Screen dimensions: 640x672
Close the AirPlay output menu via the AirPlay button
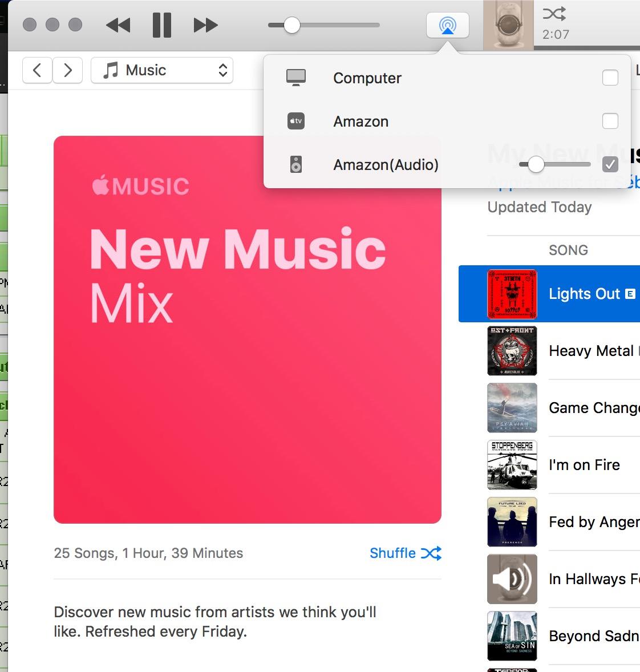pos(448,25)
